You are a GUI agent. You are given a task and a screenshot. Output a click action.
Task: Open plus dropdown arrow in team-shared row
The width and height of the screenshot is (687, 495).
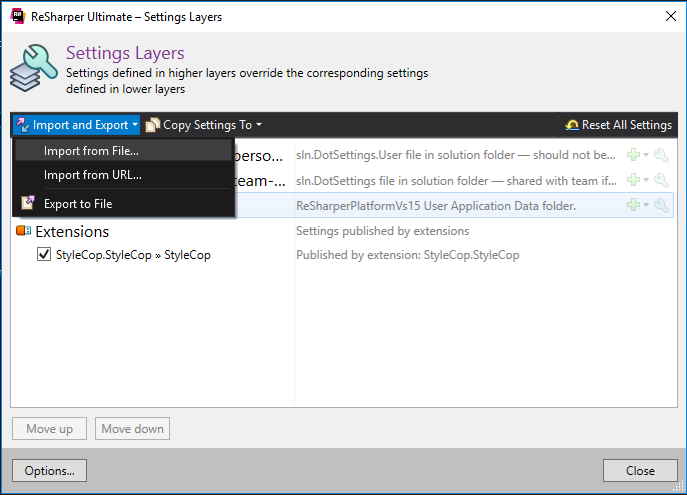646,180
